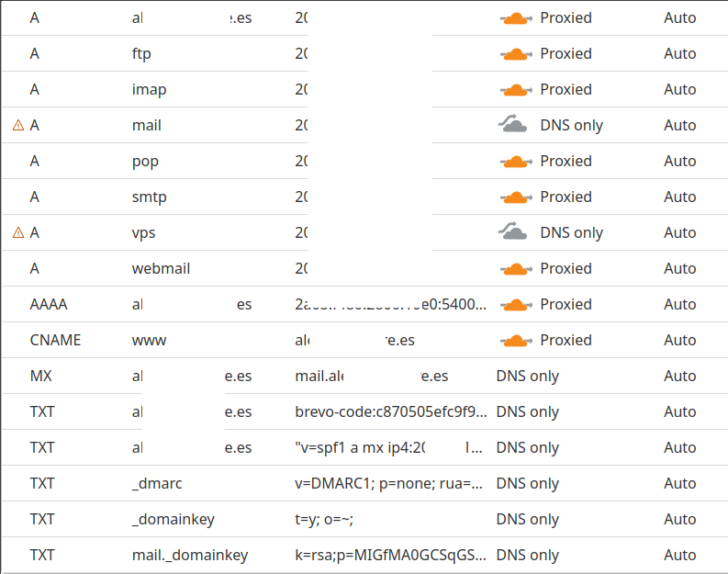Click the orange cloud icon for imap record
This screenshot has height=574, width=728.
pyautogui.click(x=516, y=90)
